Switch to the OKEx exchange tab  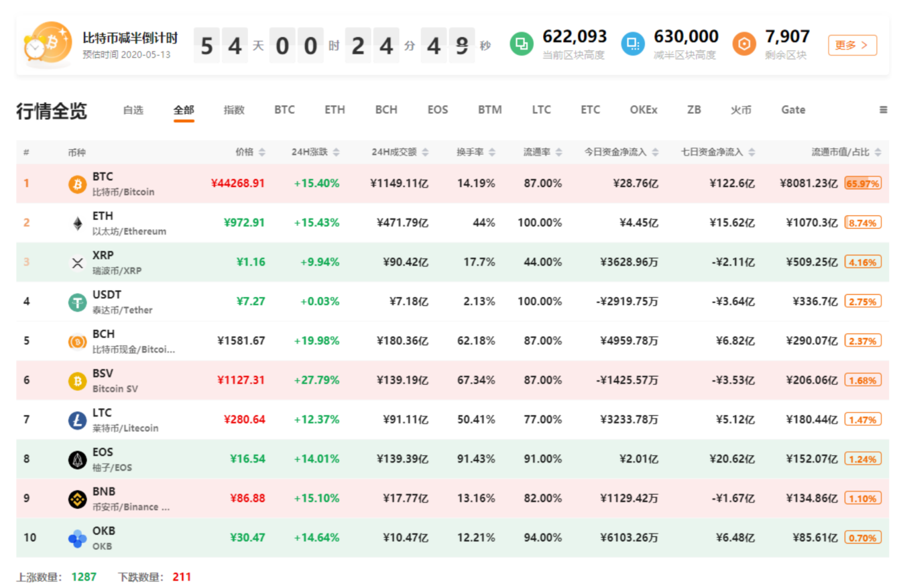click(x=644, y=110)
